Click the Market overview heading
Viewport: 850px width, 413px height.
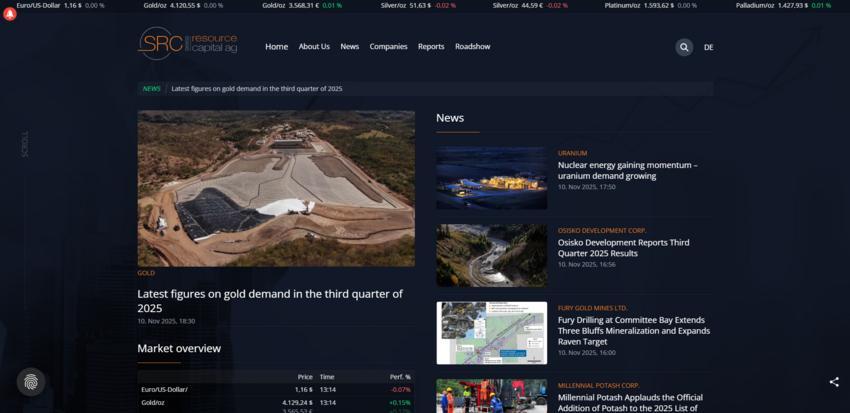click(179, 349)
